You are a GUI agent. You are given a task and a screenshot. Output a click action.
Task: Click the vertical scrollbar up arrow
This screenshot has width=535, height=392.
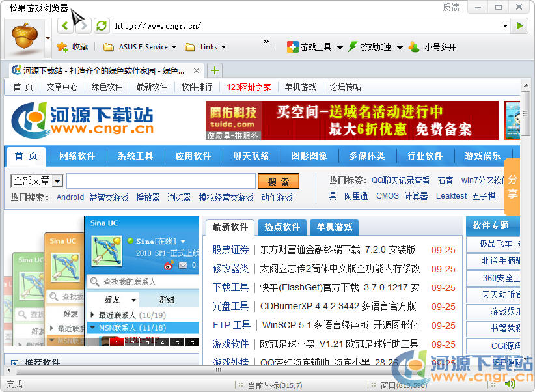pos(525,86)
